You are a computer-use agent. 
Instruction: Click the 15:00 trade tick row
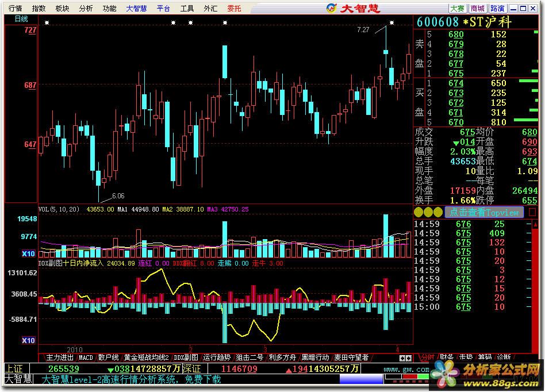pos(473,307)
